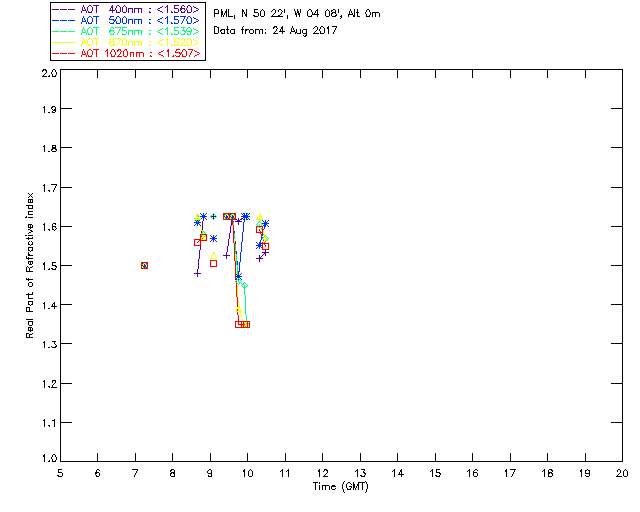Screen dimensions: 640x512
Task: Click the date text 24 Aug 2017
Action: pos(305,31)
